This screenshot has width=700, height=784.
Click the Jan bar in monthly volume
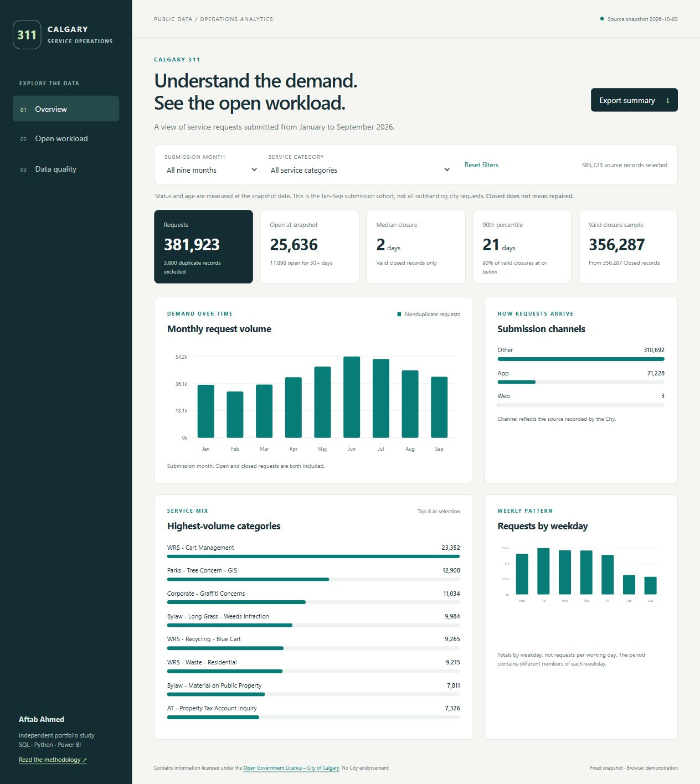click(206, 411)
